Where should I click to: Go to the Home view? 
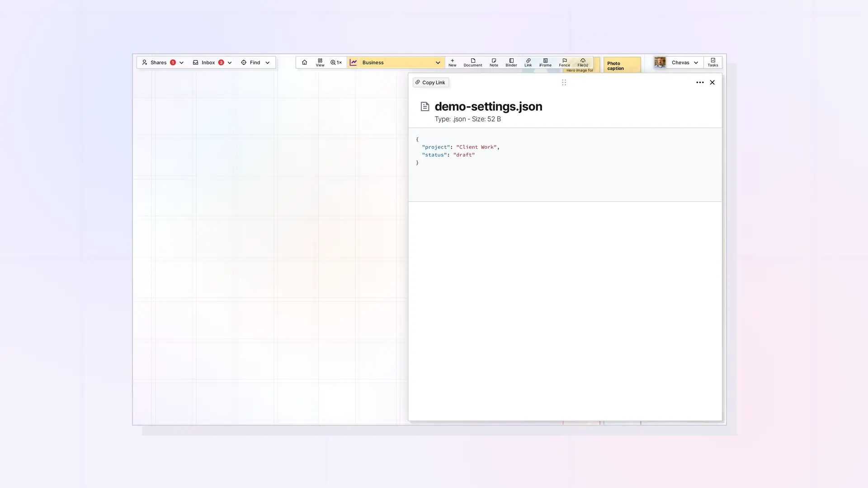tap(304, 62)
